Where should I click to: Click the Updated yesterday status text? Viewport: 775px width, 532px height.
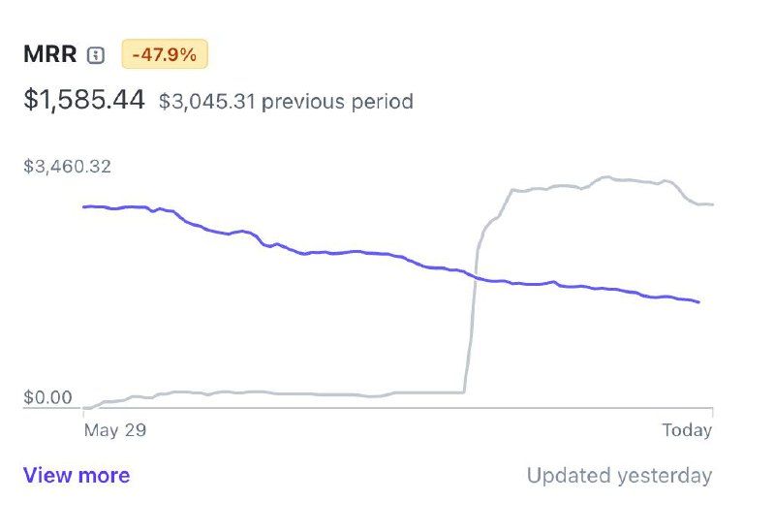(619, 476)
